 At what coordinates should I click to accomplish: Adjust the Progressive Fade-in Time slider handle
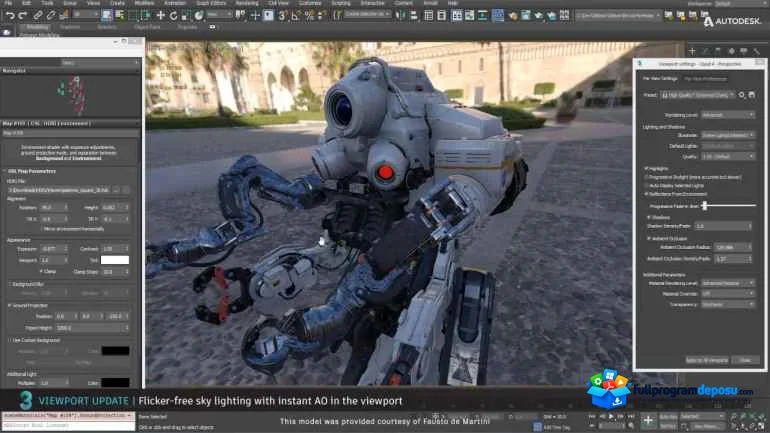pos(704,206)
